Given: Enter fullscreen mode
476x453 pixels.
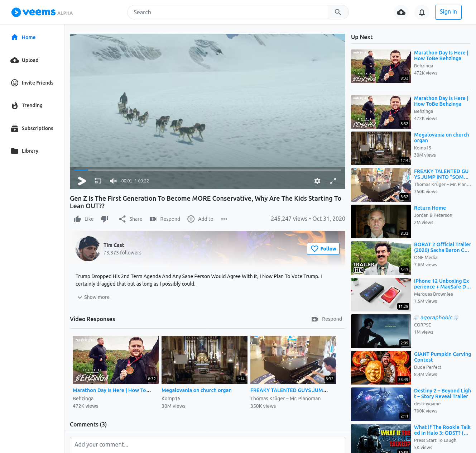Looking at the screenshot, I should click(333, 181).
